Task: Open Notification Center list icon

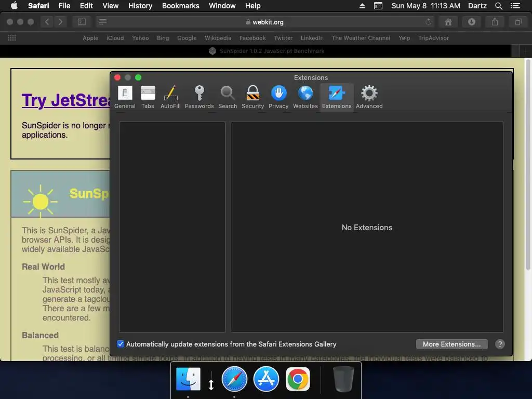Action: coord(515,6)
